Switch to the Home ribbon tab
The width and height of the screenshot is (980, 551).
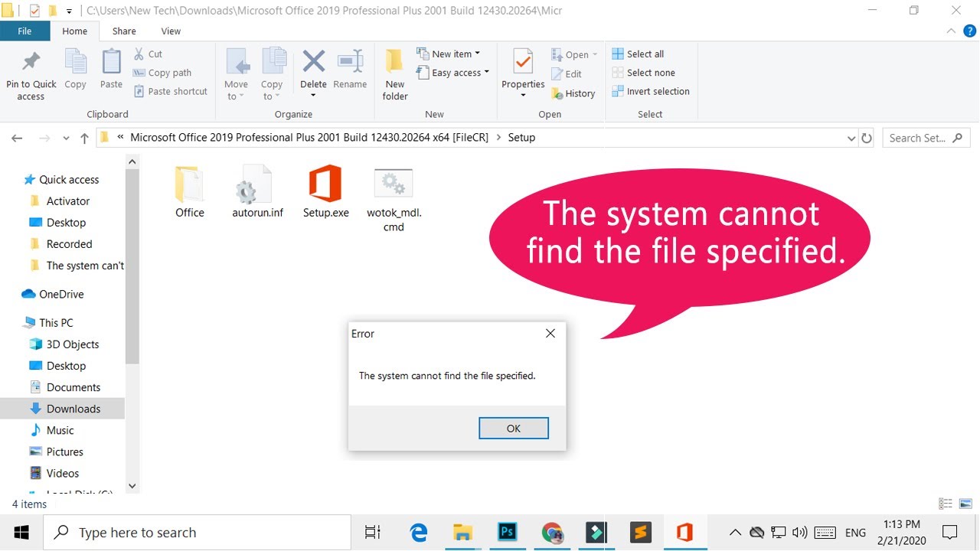tap(75, 31)
